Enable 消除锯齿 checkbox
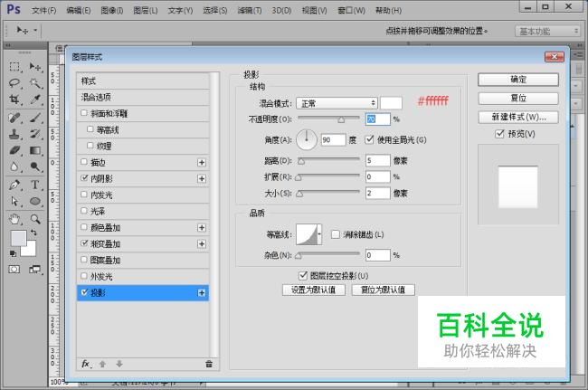 336,234
